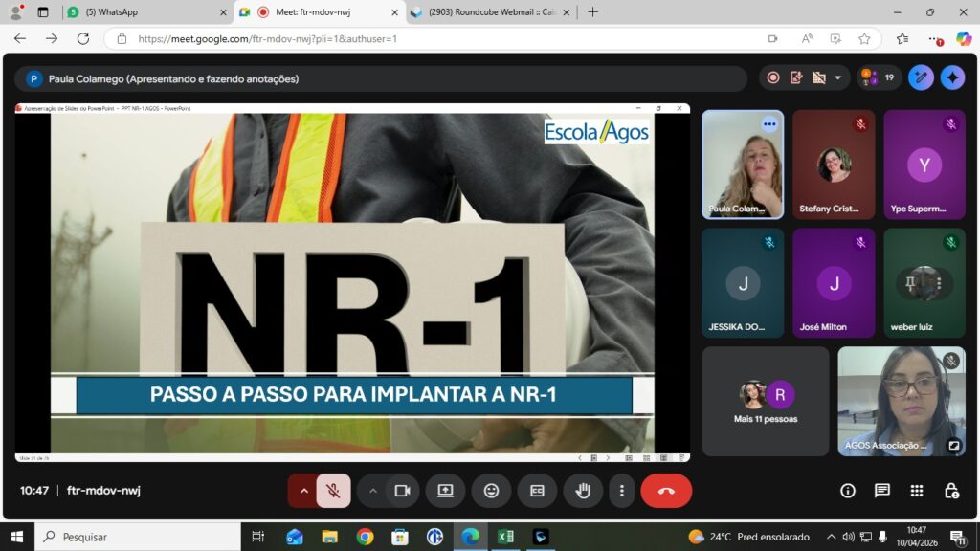Open the activities grid icon
Image resolution: width=980 pixels, height=551 pixels.
pos(916,491)
